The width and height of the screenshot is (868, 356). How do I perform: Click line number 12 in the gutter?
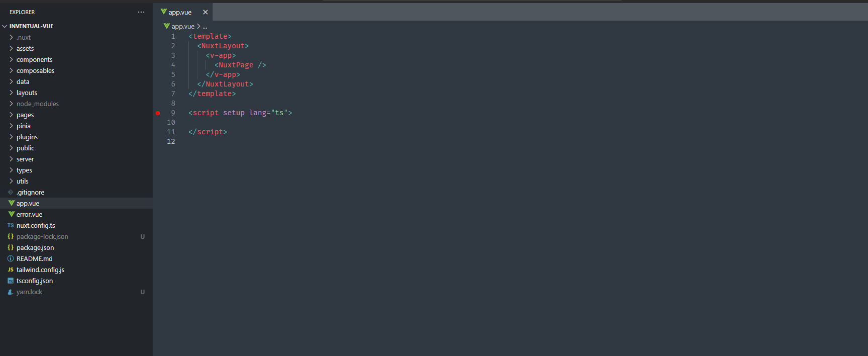pos(171,141)
